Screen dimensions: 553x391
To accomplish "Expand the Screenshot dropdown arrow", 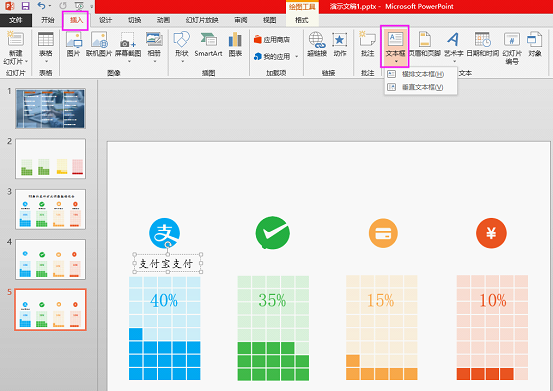I will tap(128, 61).
